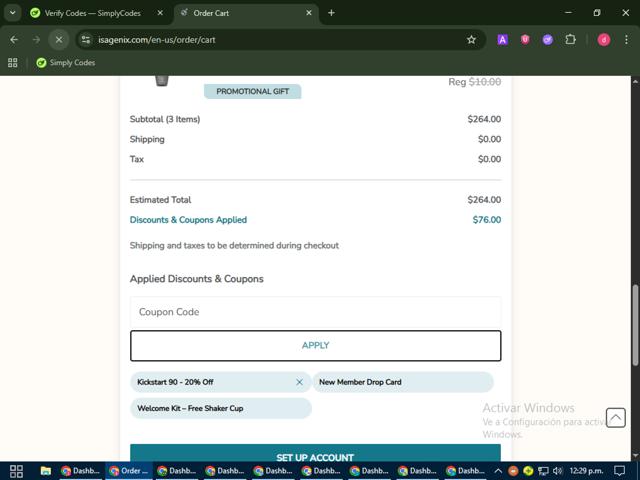Open the Chrome three-dot menu
This screenshot has height=480, width=640.
[x=626, y=40]
